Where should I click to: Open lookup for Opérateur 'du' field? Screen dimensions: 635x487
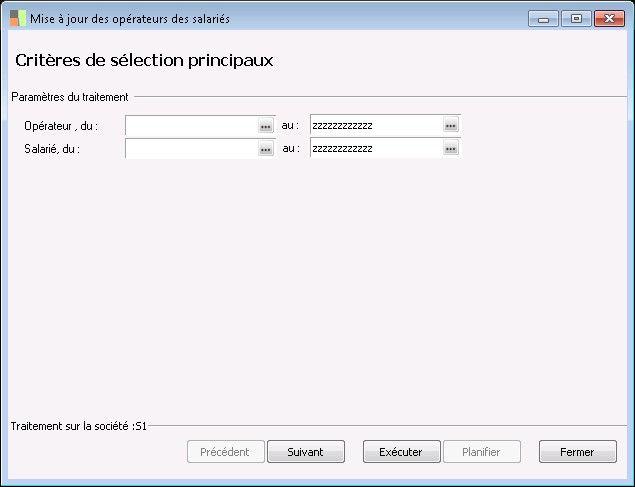[266, 126]
